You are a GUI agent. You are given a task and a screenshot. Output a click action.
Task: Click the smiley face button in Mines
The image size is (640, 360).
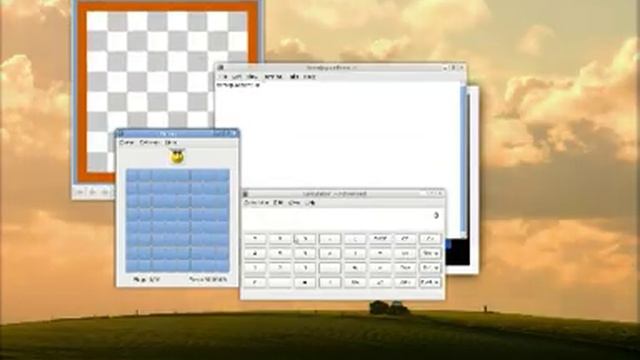pyautogui.click(x=177, y=157)
